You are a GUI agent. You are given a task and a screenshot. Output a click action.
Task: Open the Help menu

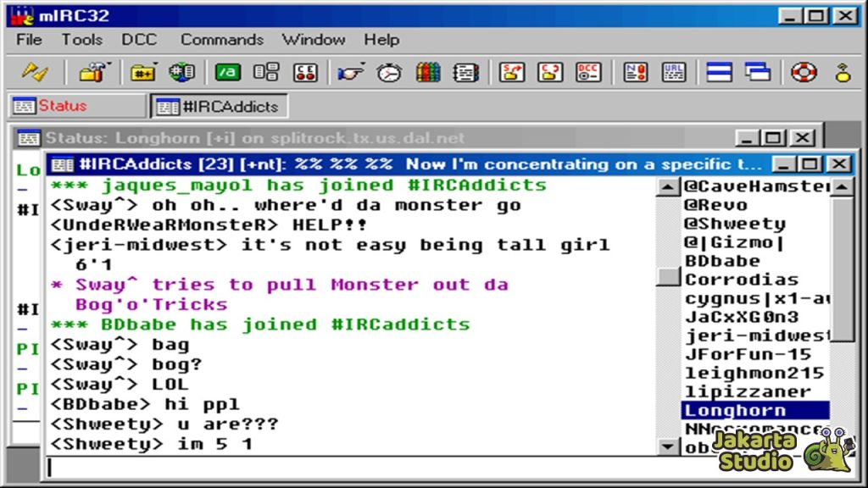point(381,40)
